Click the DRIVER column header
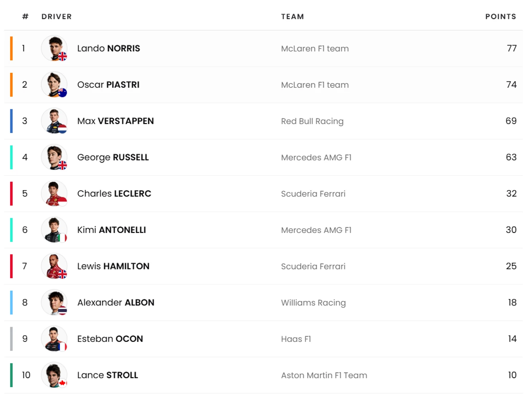Screen dimensions: 532x394 point(56,17)
